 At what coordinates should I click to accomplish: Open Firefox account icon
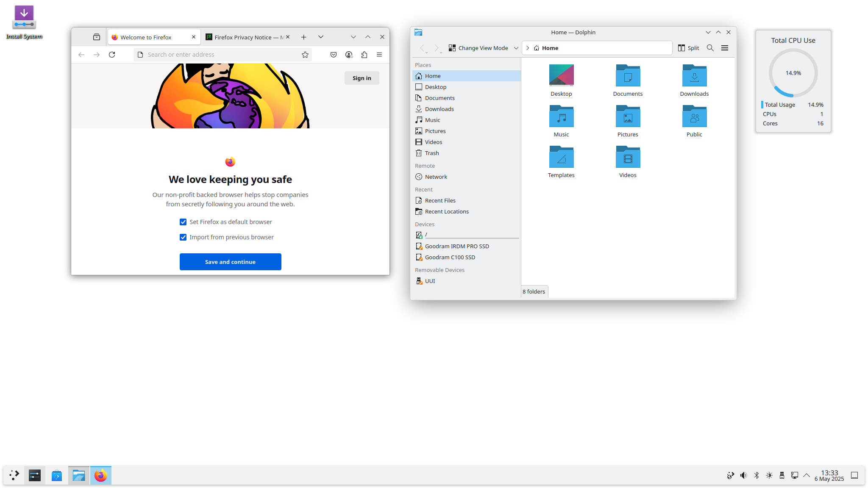pos(349,55)
